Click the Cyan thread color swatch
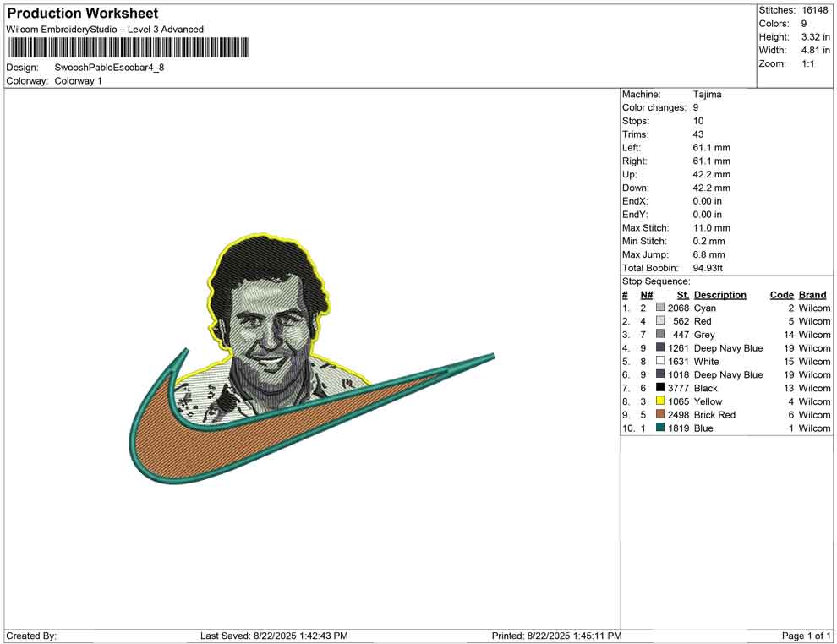 (660, 308)
